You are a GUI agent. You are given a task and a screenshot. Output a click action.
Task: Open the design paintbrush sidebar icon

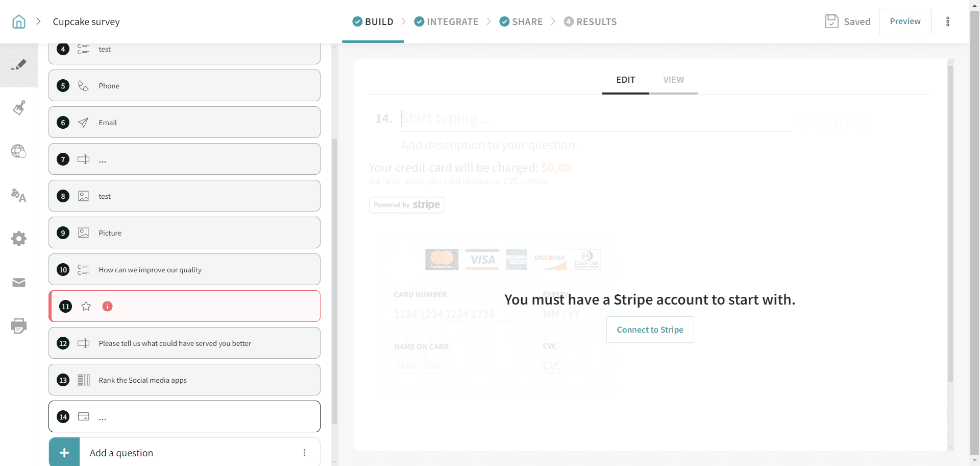point(19,108)
